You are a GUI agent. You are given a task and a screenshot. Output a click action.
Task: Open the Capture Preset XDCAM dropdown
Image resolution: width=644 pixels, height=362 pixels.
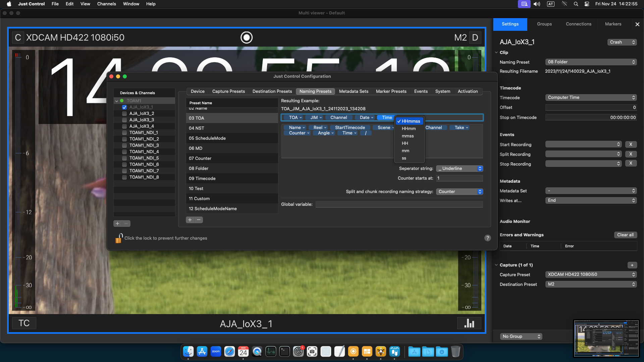pos(591,275)
